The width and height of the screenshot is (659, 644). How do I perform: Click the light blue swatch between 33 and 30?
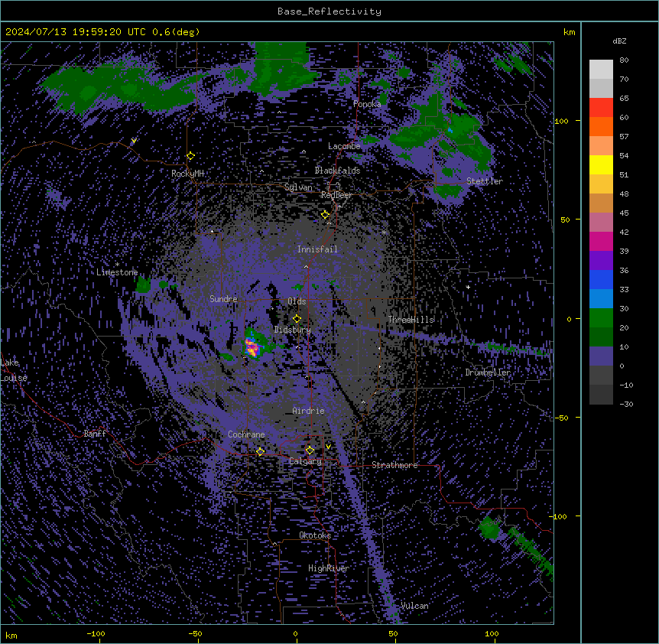601,298
